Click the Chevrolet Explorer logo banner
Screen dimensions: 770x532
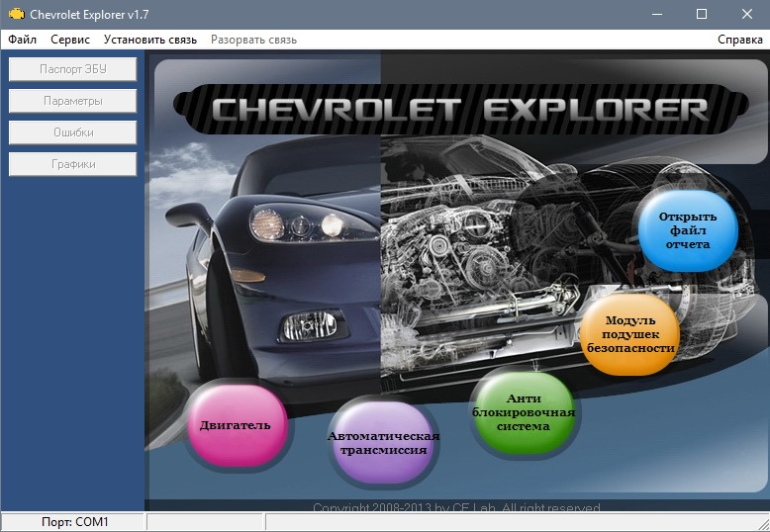point(460,109)
